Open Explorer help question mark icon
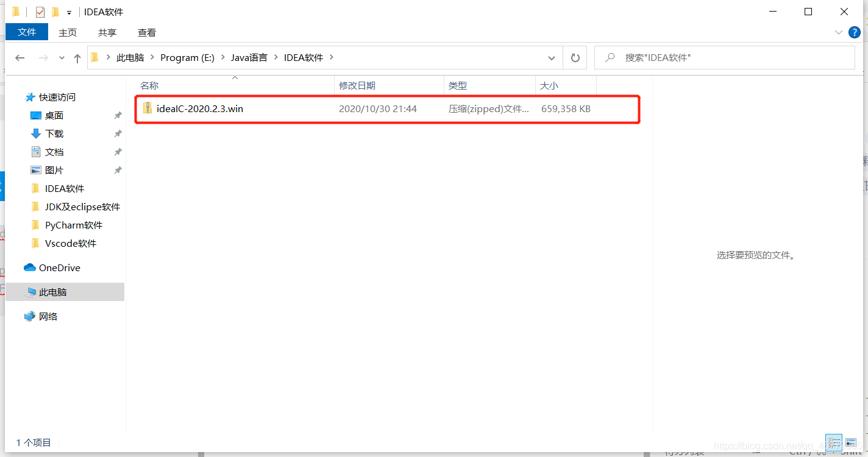This screenshot has width=868, height=457. click(855, 32)
